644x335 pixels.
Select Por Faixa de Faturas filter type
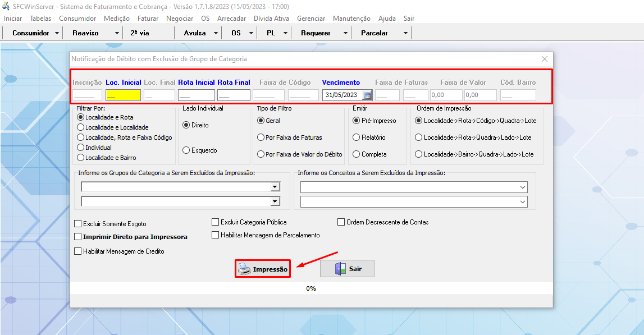point(261,137)
